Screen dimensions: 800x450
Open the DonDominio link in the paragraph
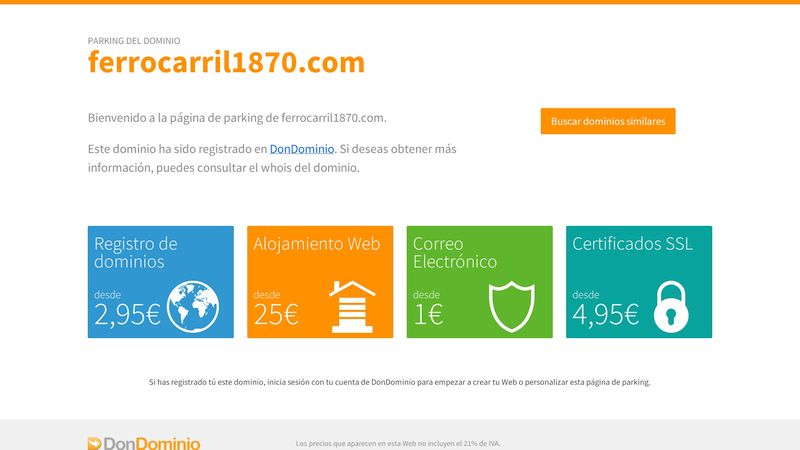[302, 149]
